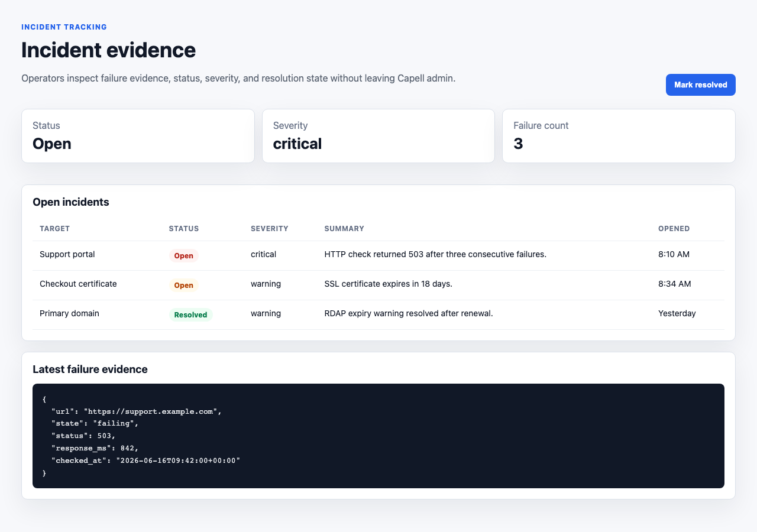Select the Failure count card
This screenshot has height=532, width=757.
619,136
